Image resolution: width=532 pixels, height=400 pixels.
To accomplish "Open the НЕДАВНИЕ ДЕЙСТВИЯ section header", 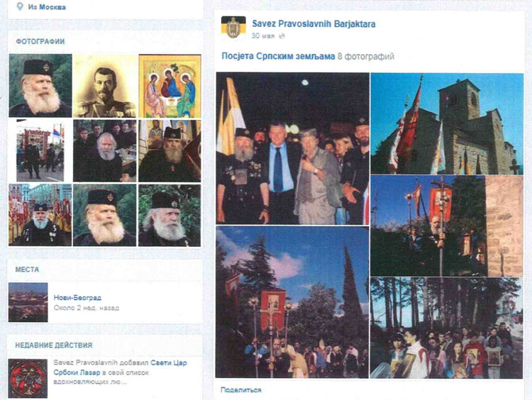I will (54, 345).
